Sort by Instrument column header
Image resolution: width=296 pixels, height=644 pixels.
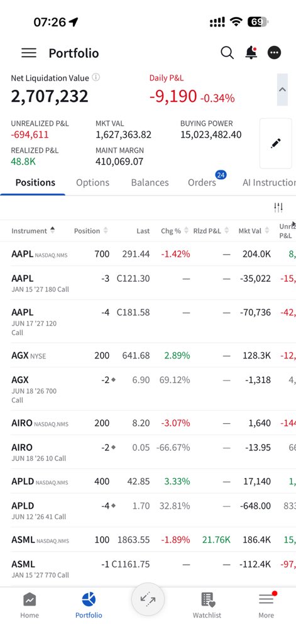(33, 231)
